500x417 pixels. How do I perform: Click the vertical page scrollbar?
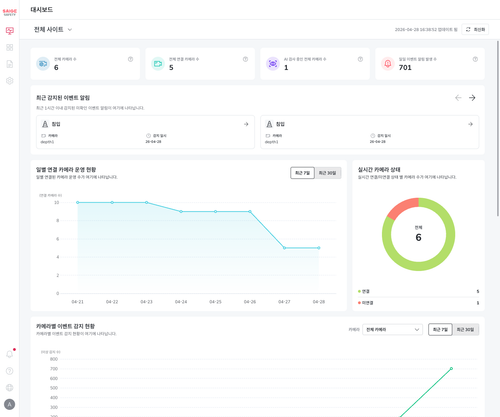coord(498,128)
